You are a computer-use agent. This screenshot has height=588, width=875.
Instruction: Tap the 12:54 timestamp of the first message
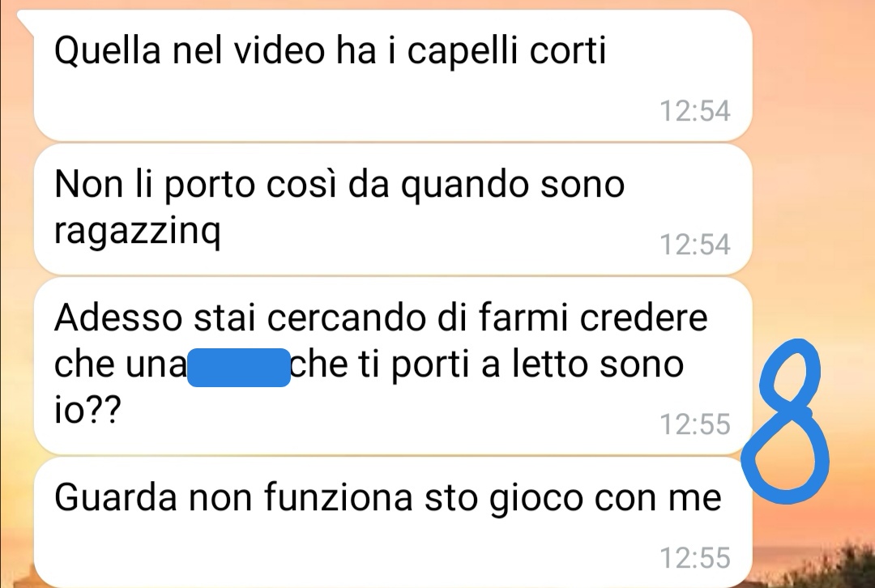point(695,110)
